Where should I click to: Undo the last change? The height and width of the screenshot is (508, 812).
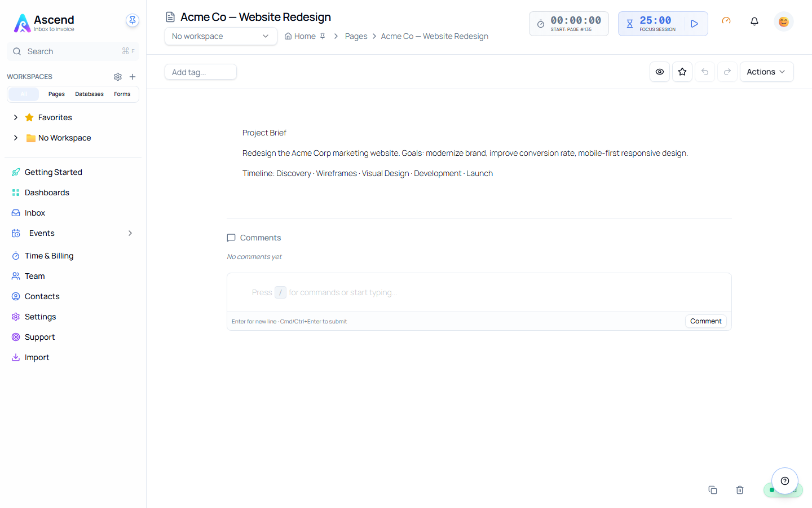pyautogui.click(x=705, y=72)
